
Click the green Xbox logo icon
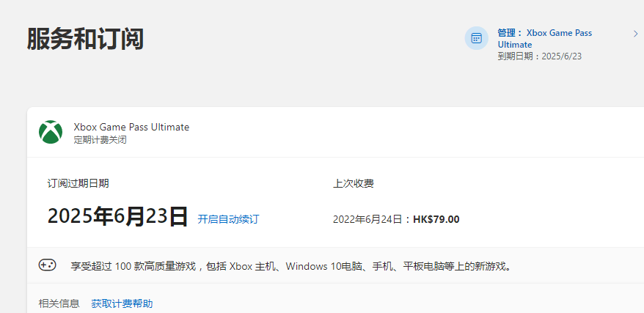pos(51,132)
